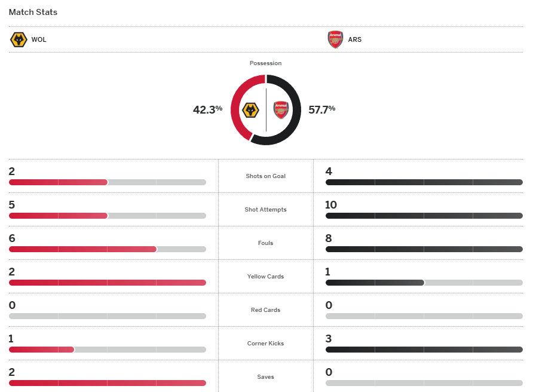This screenshot has height=392, width=533.
Task: Click the Arsenal logo inside possession donut
Action: tap(281, 110)
